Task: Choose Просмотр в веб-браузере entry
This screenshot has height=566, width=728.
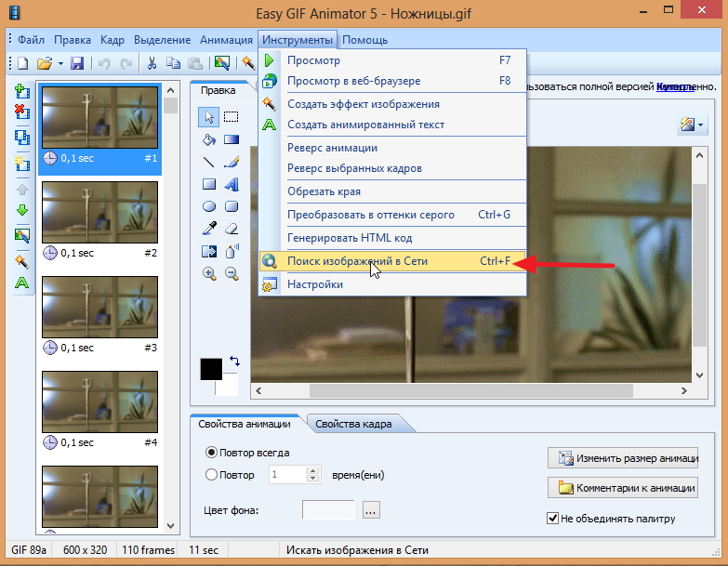Action: pos(392,81)
